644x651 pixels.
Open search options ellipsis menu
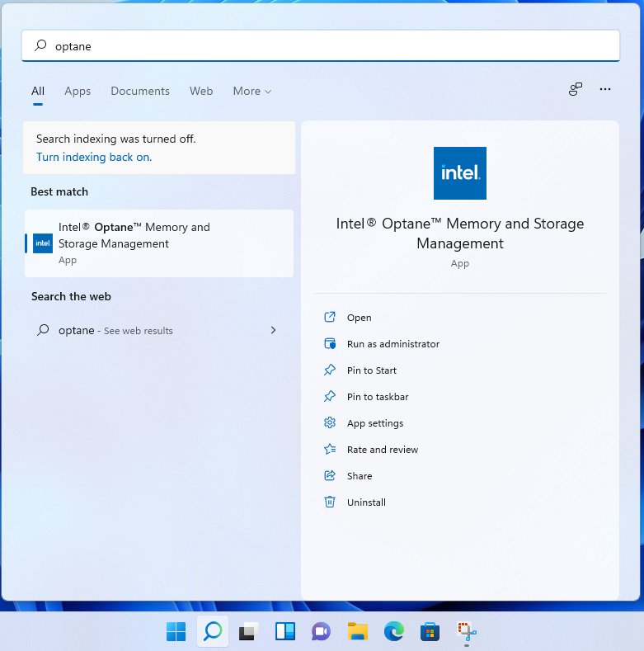[x=605, y=90]
